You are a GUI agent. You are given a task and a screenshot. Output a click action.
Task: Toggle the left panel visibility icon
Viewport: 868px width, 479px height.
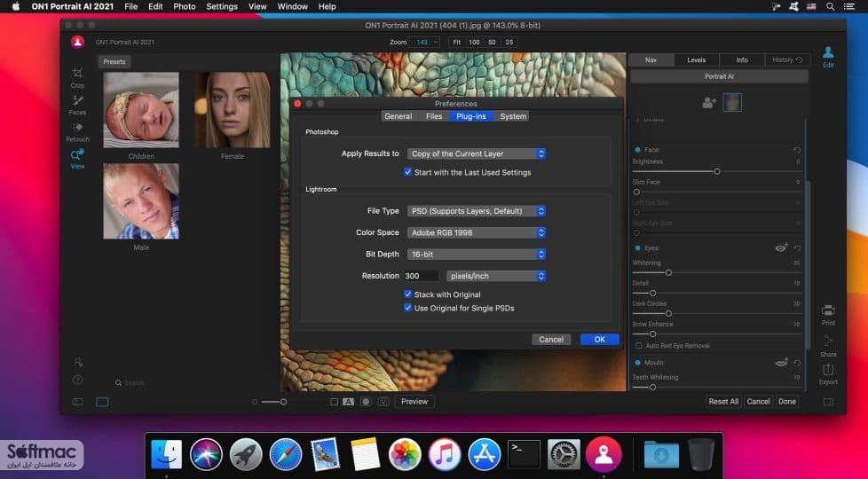77,402
